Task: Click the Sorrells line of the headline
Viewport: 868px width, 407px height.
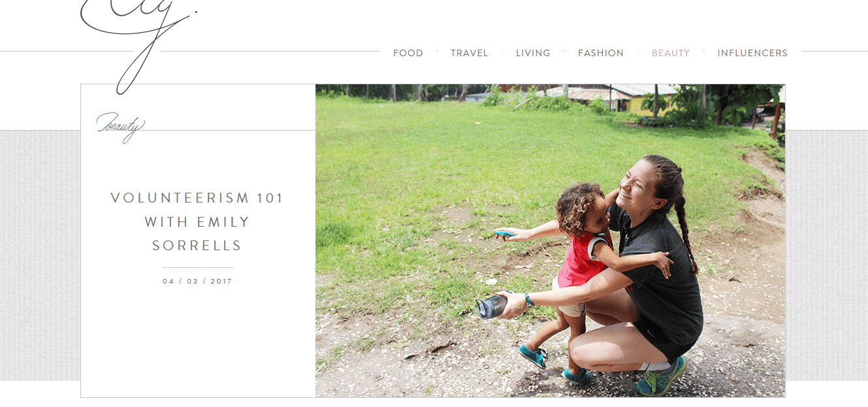Action: pyautogui.click(x=197, y=246)
